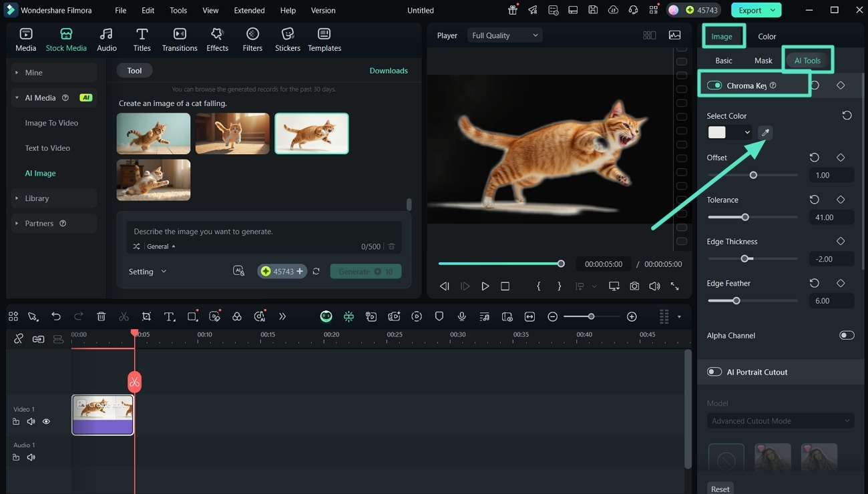The width and height of the screenshot is (868, 494).
Task: Open the Audio library tab
Action: click(x=106, y=40)
